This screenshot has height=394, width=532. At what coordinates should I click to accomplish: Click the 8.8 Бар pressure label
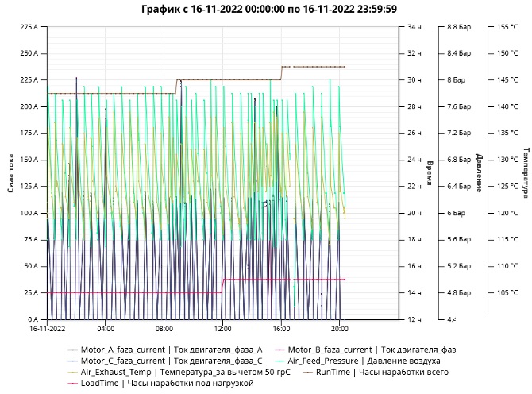click(x=459, y=27)
